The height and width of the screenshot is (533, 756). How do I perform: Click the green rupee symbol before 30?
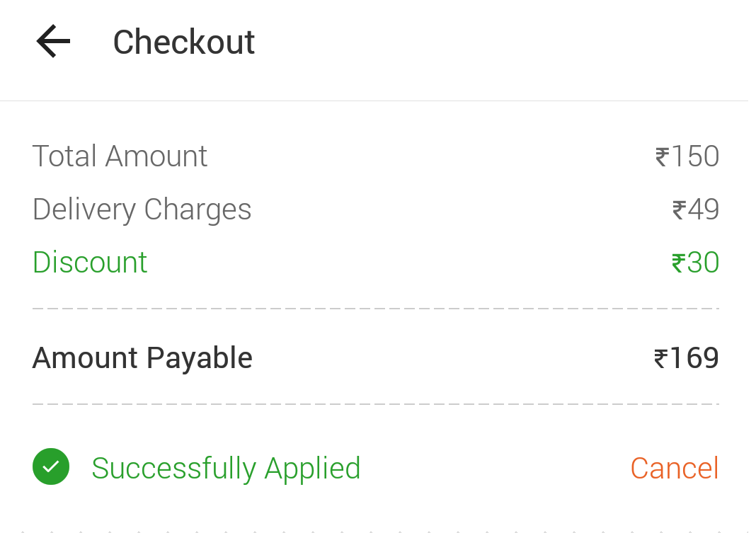click(678, 263)
